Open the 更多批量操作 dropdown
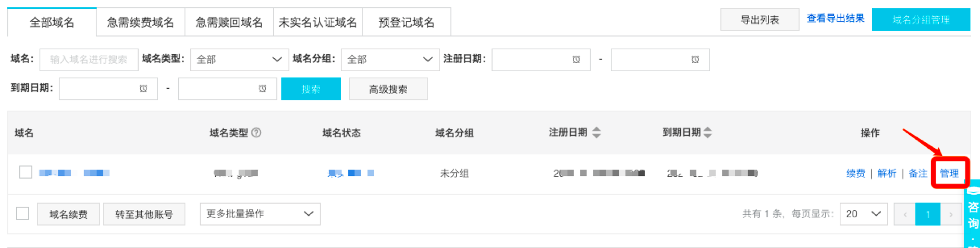This screenshot has width=980, height=248. tap(260, 214)
